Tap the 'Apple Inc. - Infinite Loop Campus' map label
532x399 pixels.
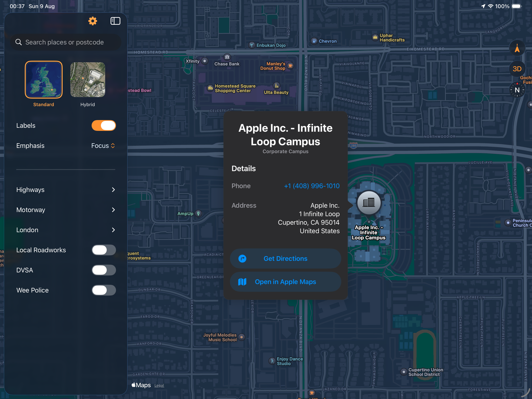(x=369, y=233)
